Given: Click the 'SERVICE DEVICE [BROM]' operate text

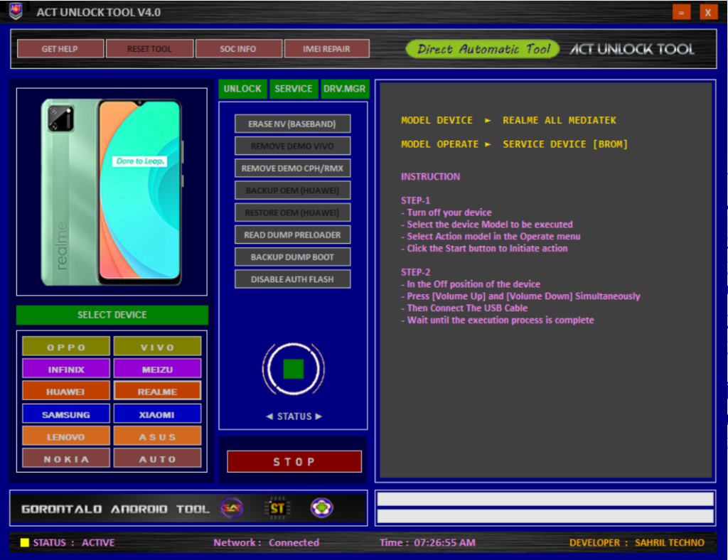Looking at the screenshot, I should (x=565, y=144).
